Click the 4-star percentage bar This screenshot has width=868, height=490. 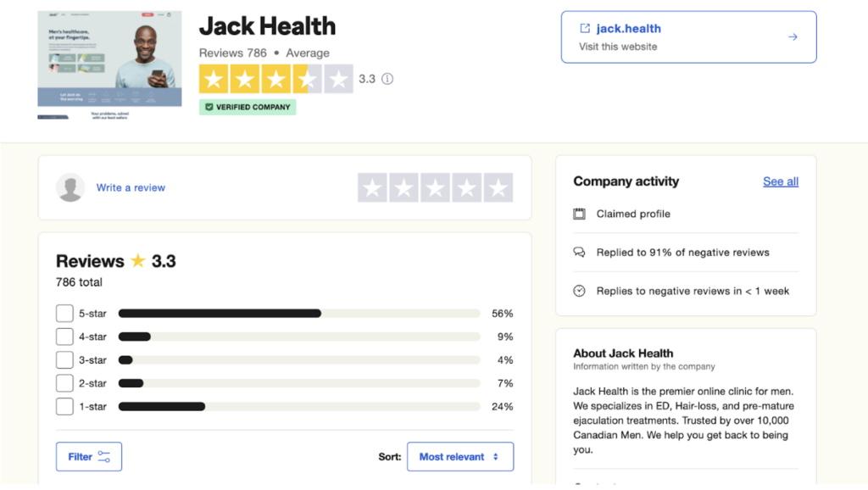[298, 337]
